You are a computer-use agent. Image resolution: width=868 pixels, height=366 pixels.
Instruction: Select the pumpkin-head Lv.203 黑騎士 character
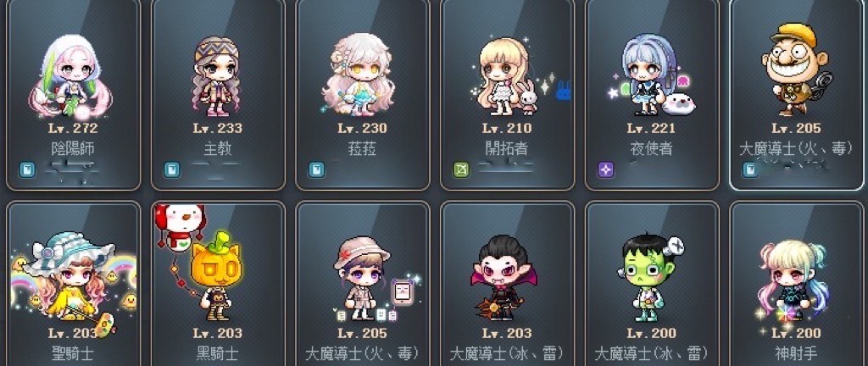[218, 284]
